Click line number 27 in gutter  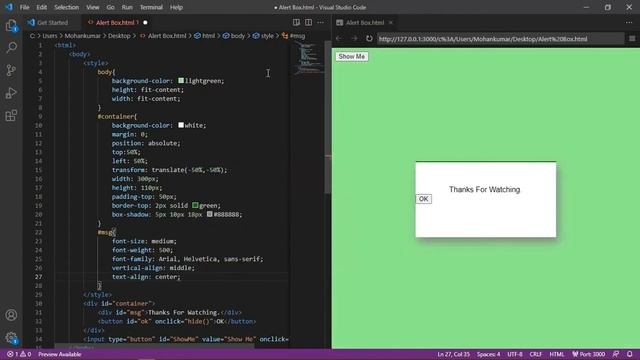[38, 277]
